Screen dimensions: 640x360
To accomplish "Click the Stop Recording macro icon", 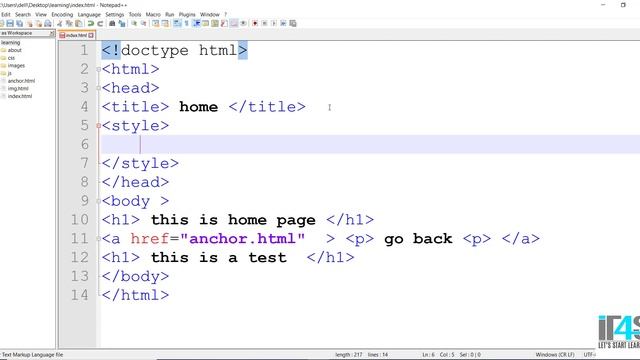I will pos(265,23).
